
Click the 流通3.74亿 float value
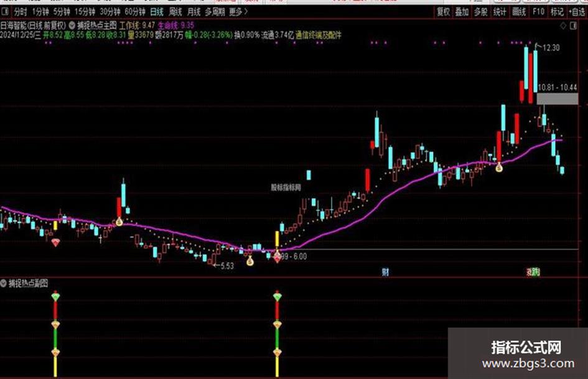tap(277, 35)
